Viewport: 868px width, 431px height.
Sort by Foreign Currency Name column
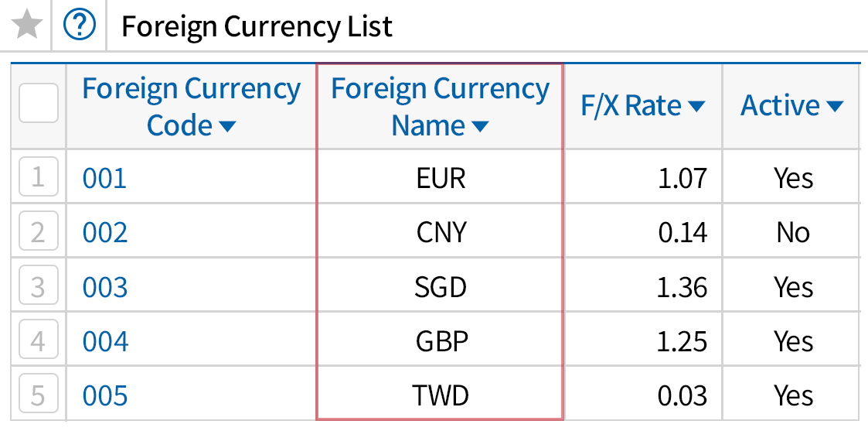pos(440,107)
